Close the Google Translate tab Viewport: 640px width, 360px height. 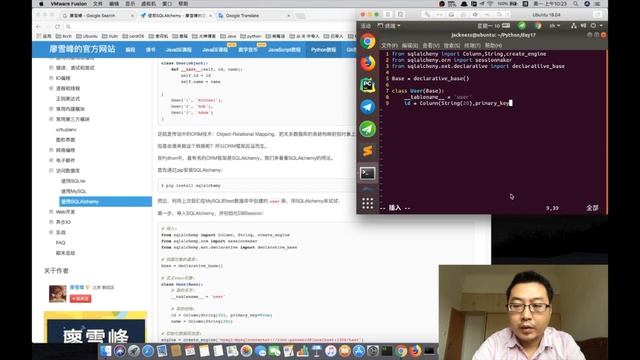[x=289, y=16]
